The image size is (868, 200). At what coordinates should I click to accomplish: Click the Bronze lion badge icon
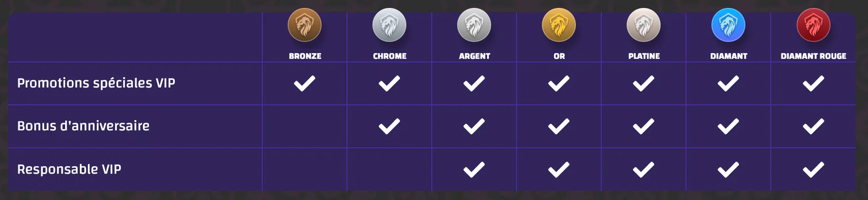click(x=304, y=25)
